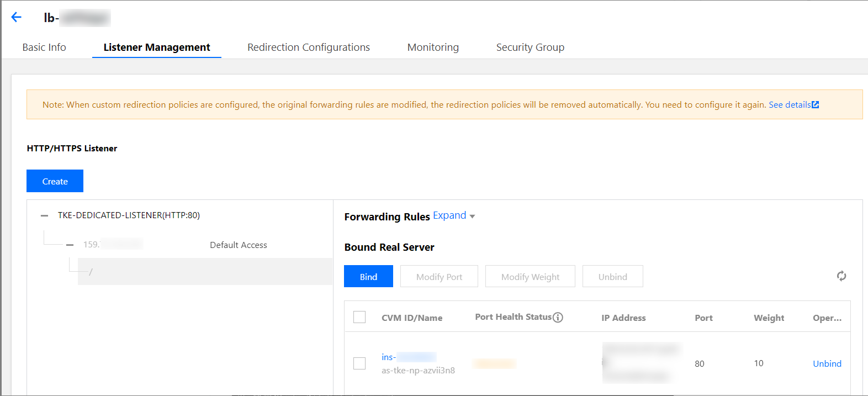This screenshot has height=396, width=868.
Task: Switch to Redirection Configurations tab
Action: tap(308, 47)
